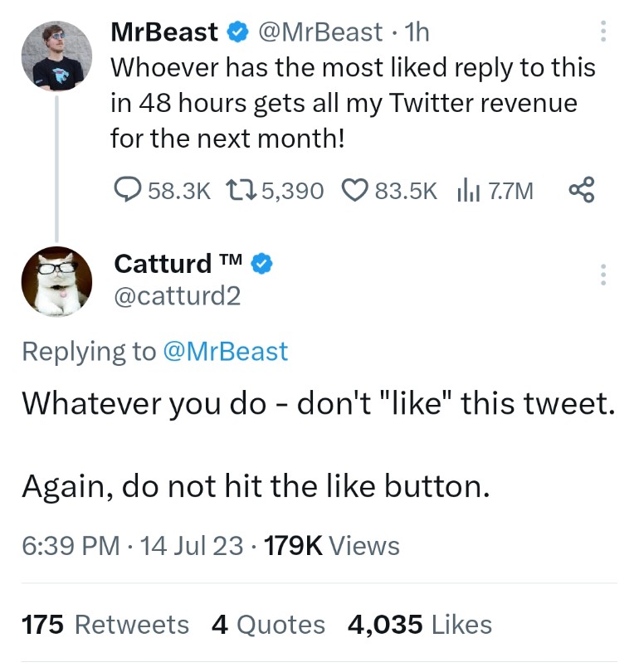This screenshot has width=639, height=672.
Task: Click the MrBeast display name
Action: [x=164, y=33]
